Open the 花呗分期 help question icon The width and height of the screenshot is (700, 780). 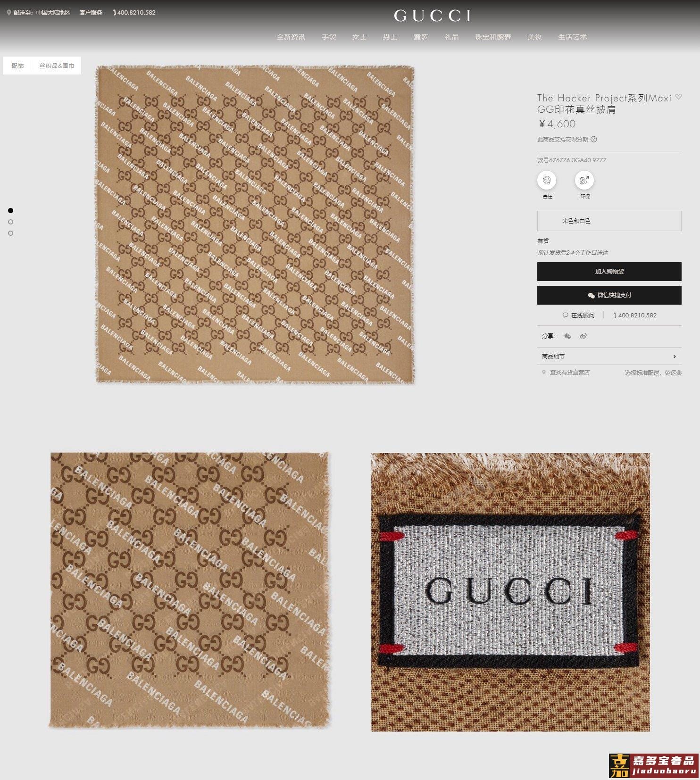[594, 139]
